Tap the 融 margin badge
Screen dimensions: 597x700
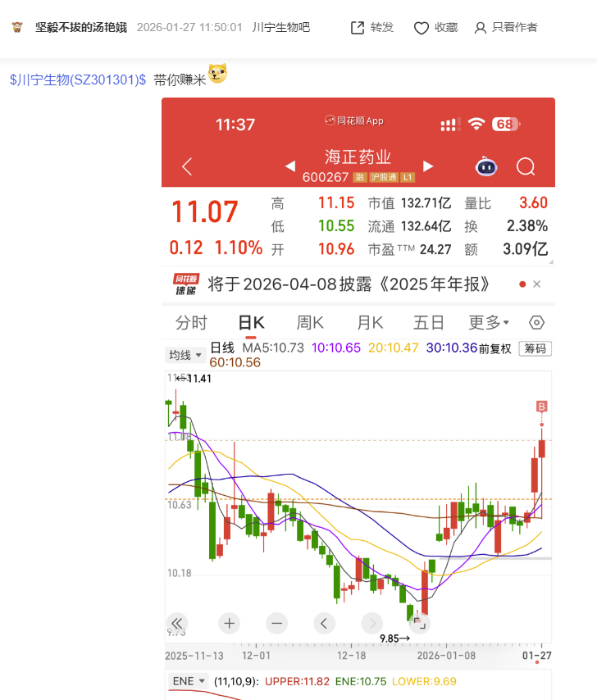pyautogui.click(x=359, y=177)
